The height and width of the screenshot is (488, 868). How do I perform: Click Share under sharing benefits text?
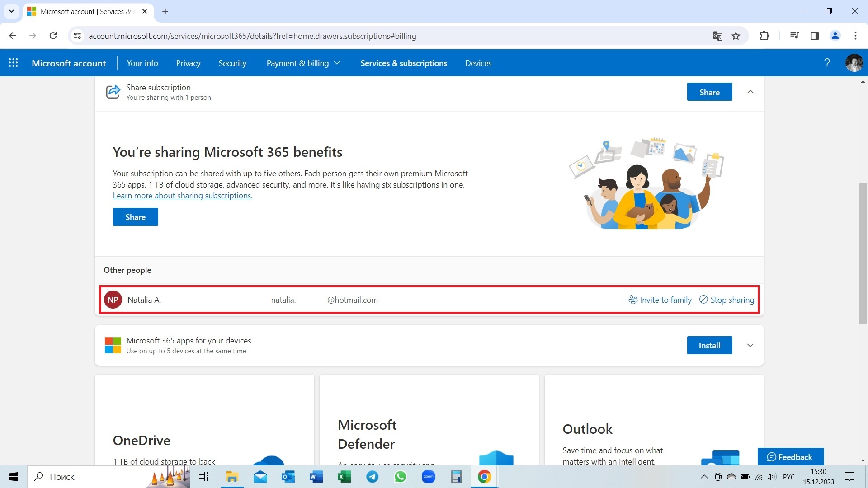click(135, 217)
